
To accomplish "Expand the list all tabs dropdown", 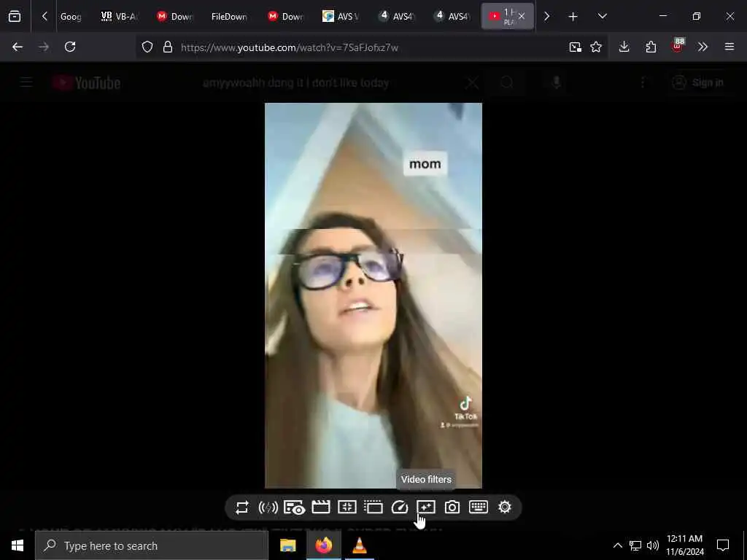I will [602, 16].
